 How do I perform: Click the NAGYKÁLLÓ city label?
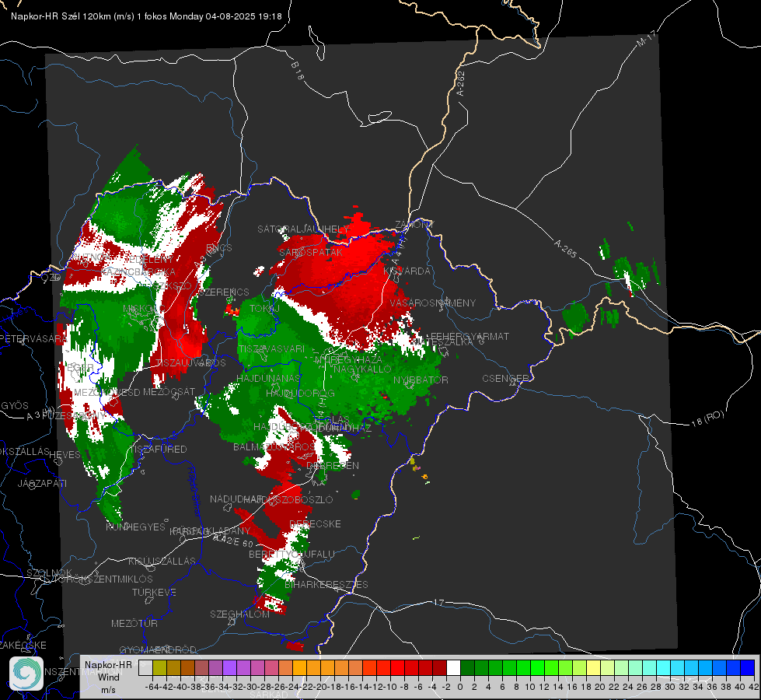click(362, 369)
